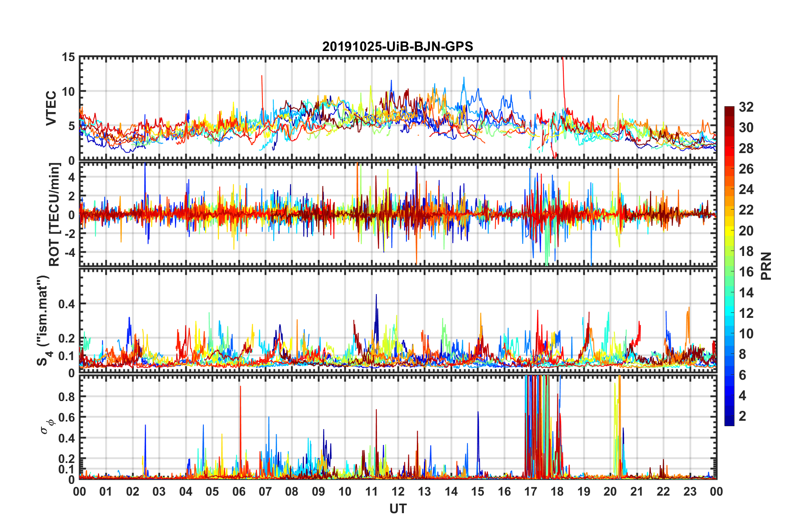Click x-axis tick label 18
Screen dimensions: 796x532
557,491
